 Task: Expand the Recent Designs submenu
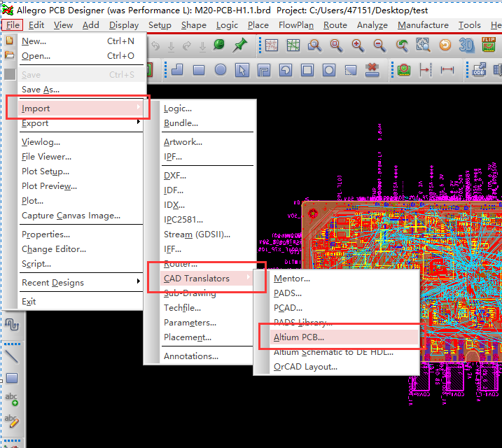tap(81, 283)
